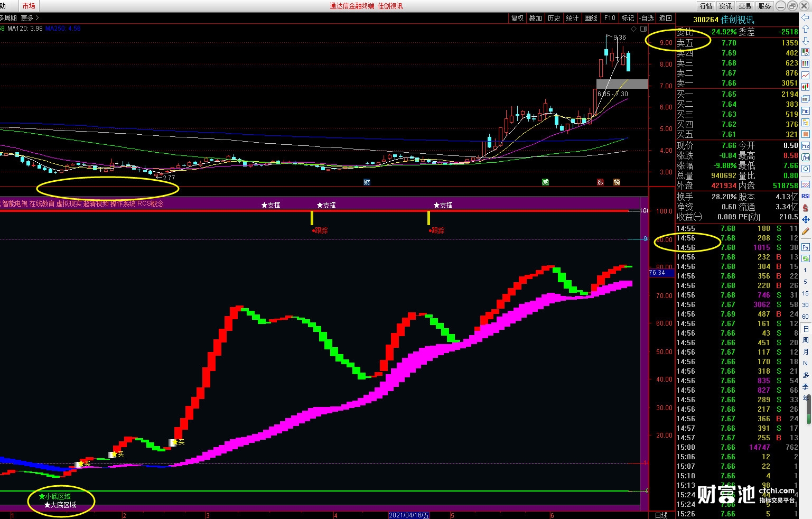Click the back arrow icon in right sidebar
The height and width of the screenshot is (519, 812).
[806, 17]
